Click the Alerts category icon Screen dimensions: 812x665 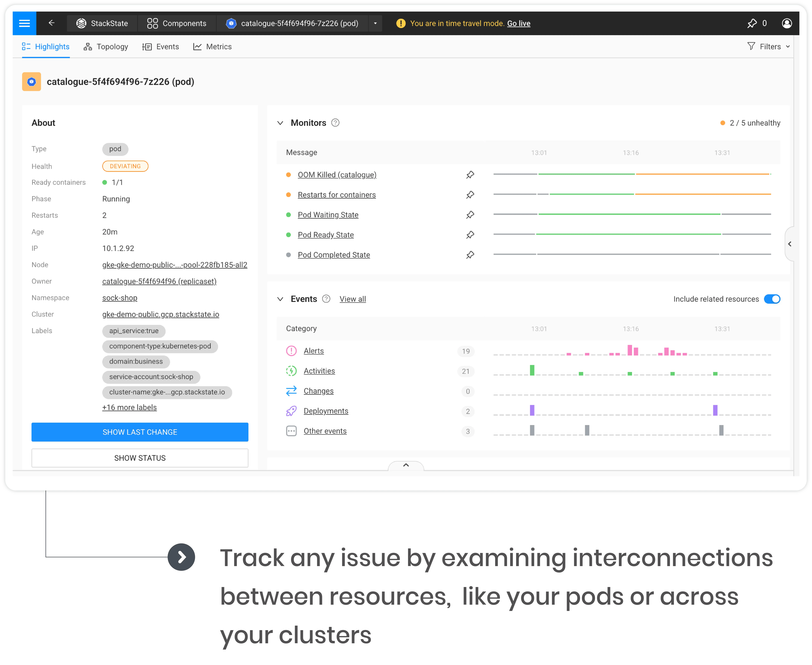click(291, 351)
